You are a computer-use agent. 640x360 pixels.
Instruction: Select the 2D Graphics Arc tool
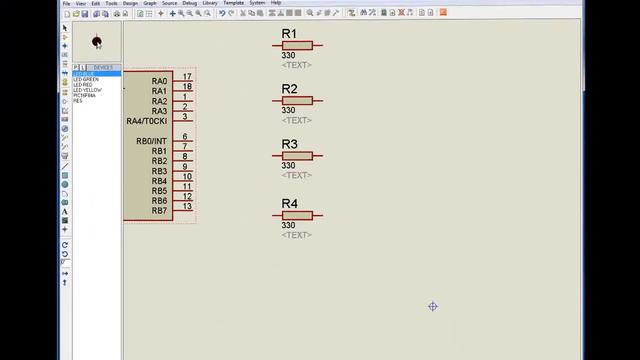tap(65, 193)
